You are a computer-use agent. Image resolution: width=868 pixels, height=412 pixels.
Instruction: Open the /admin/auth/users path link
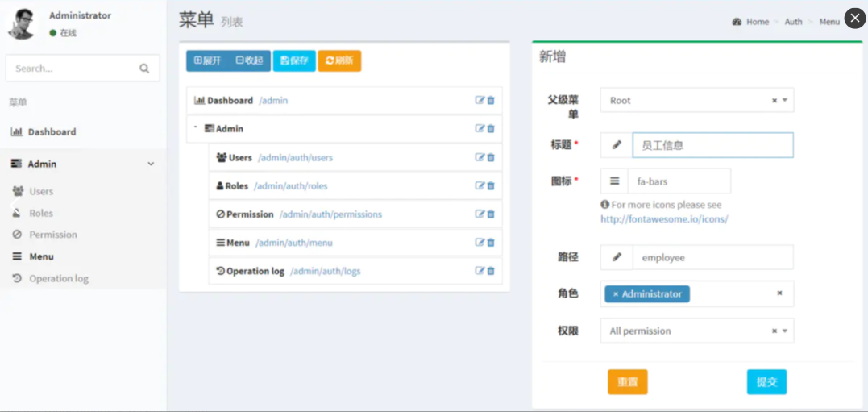295,158
